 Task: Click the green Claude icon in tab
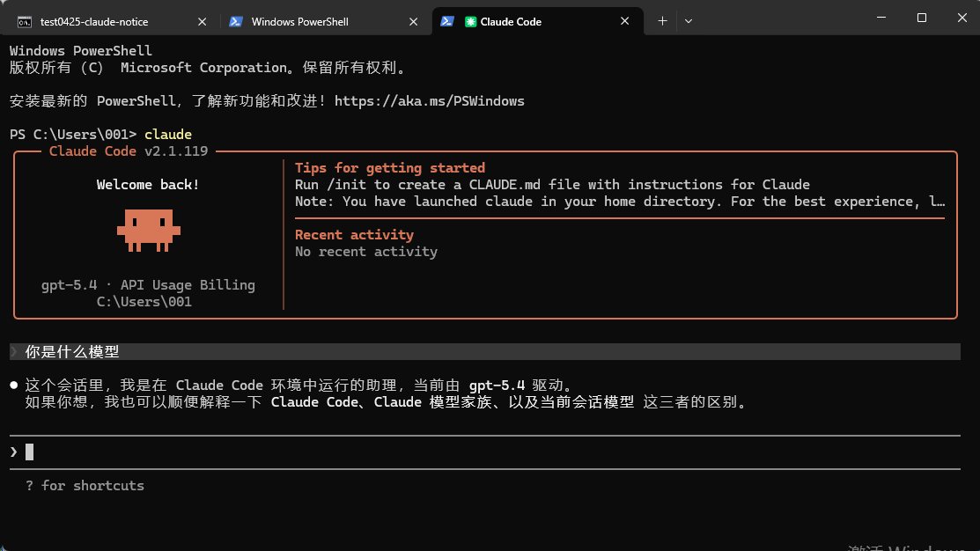[470, 22]
